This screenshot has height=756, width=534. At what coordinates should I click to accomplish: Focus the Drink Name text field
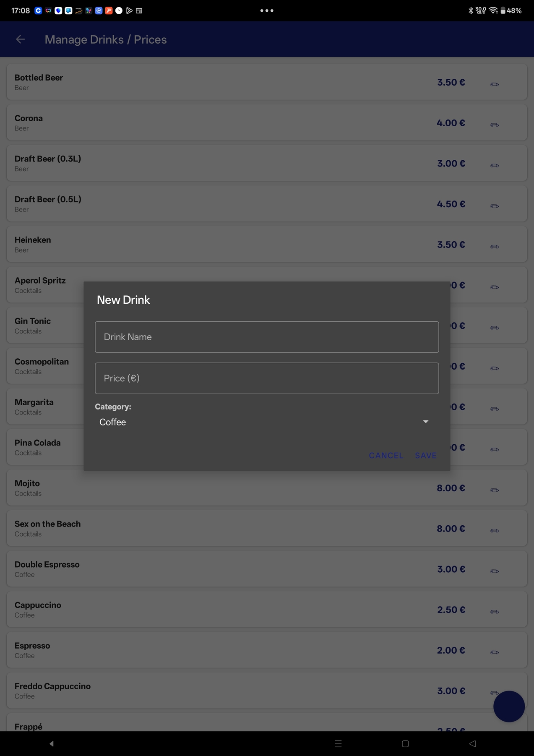tap(267, 337)
